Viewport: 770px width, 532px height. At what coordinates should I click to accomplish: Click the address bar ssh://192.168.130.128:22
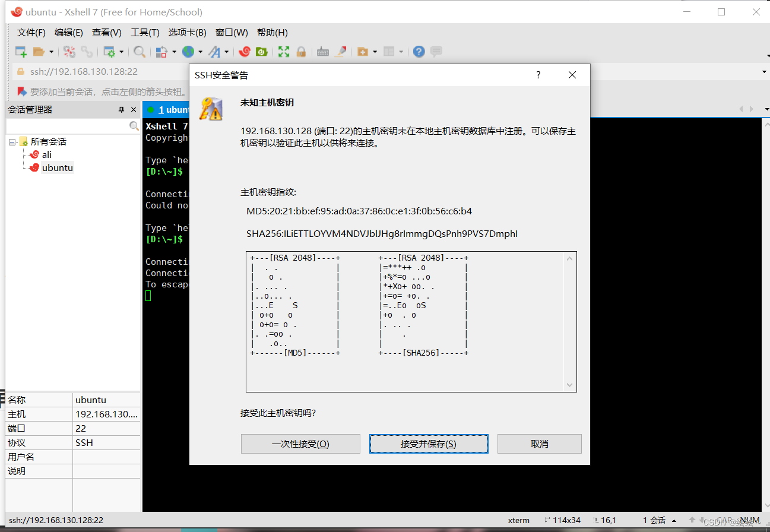pos(84,71)
